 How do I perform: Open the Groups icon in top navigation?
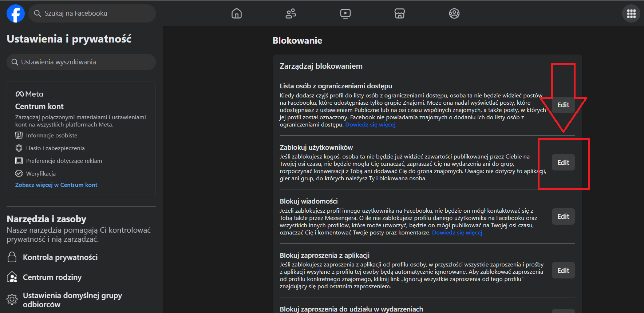tap(454, 13)
